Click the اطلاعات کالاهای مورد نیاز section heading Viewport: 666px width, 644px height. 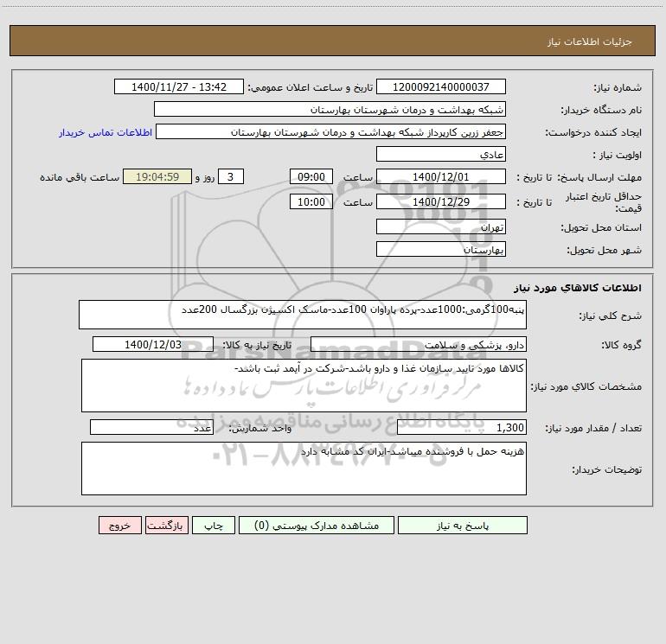pos(578,288)
